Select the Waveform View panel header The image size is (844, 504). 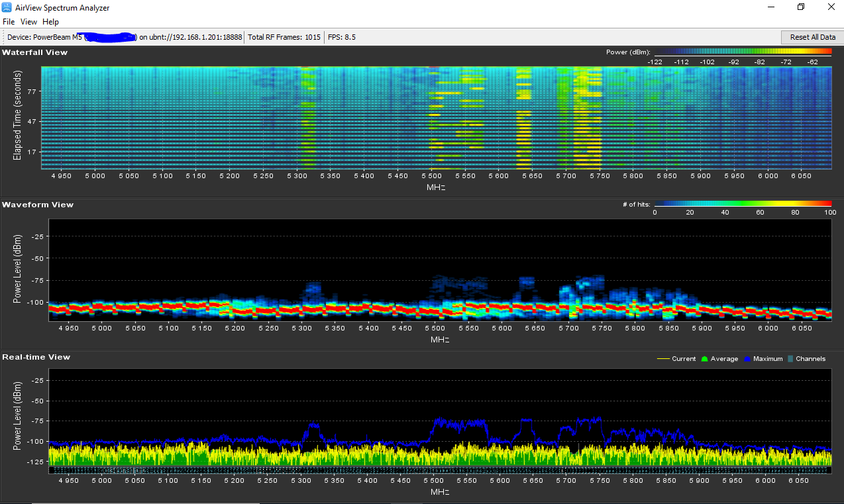click(x=38, y=205)
